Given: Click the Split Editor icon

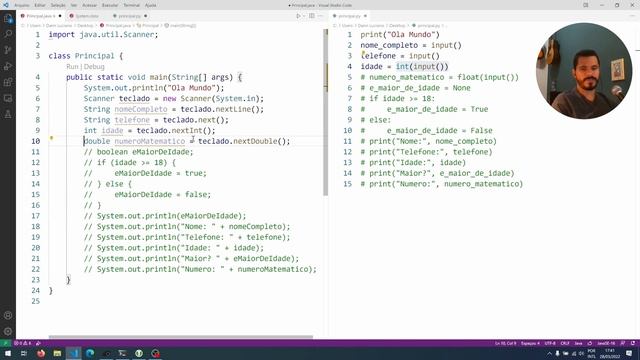Looking at the screenshot, I should pyautogui.click(x=312, y=16).
